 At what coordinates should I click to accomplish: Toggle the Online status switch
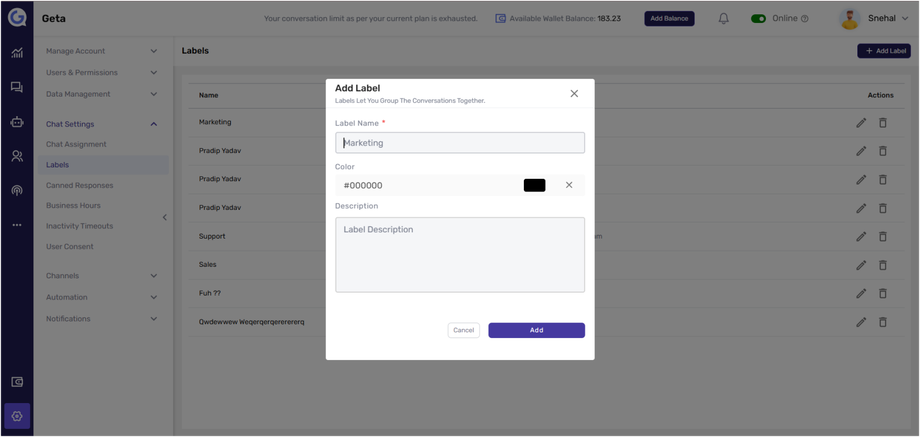(x=758, y=18)
